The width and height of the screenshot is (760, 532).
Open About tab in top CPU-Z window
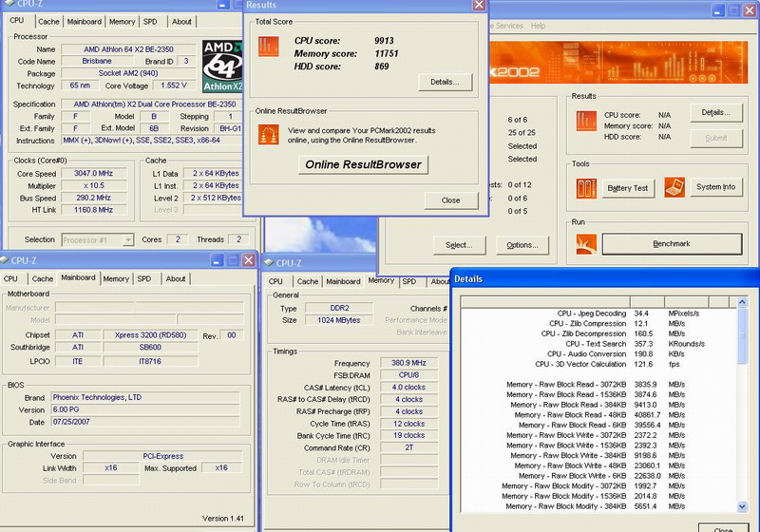pos(181,21)
